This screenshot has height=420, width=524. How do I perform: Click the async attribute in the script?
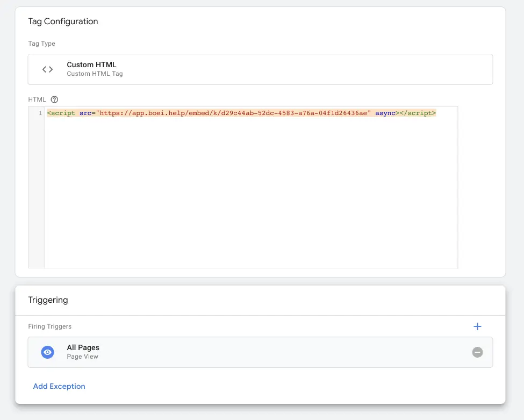tap(385, 113)
